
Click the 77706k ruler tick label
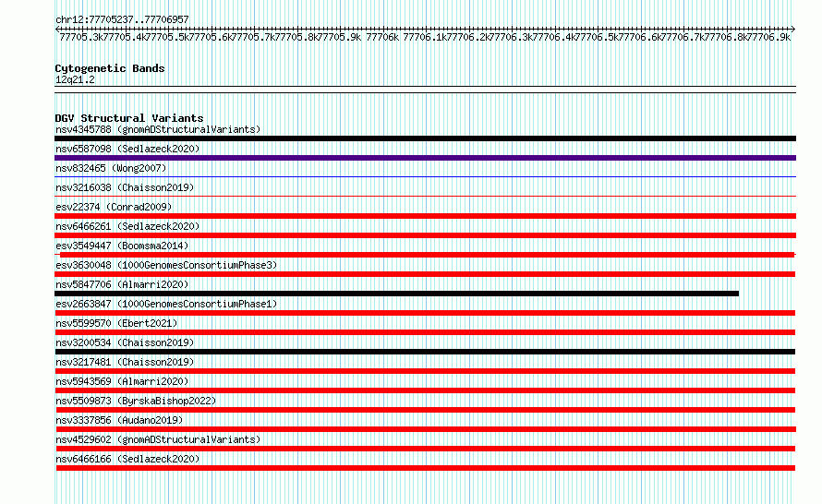pos(382,37)
